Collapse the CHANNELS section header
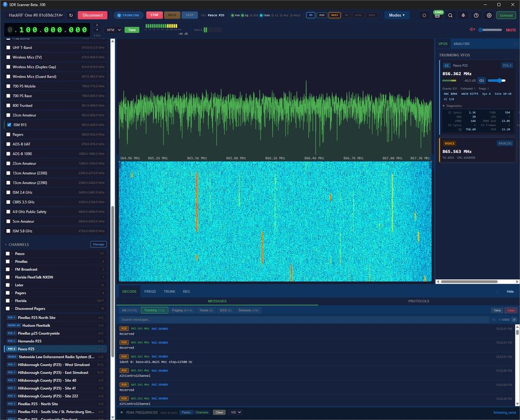 pyautogui.click(x=17, y=244)
